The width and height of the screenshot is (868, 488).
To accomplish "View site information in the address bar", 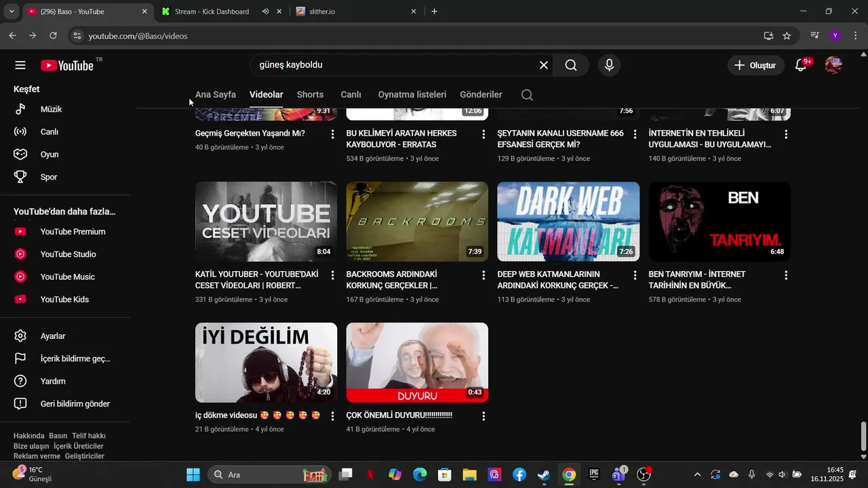I will click(x=77, y=36).
